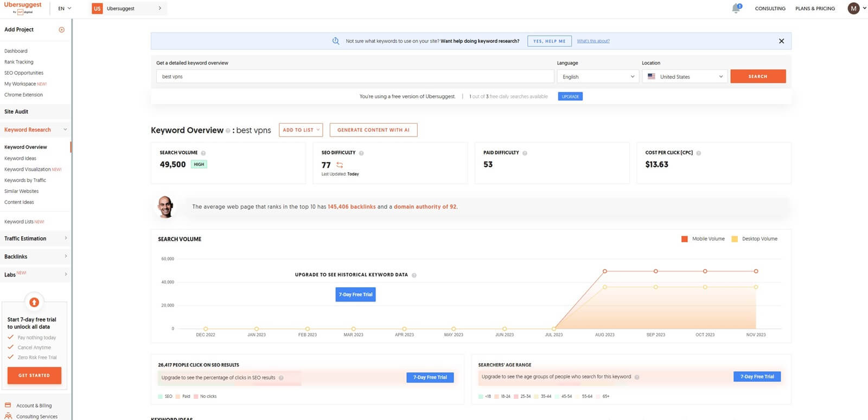Click the magnifier icon in the banner

click(x=336, y=41)
